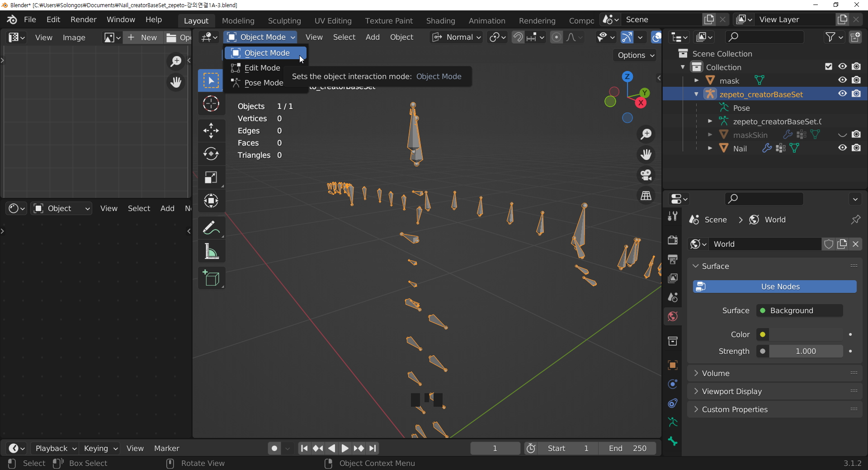Disable Nail object in renders
The width and height of the screenshot is (868, 470).
[856, 148]
